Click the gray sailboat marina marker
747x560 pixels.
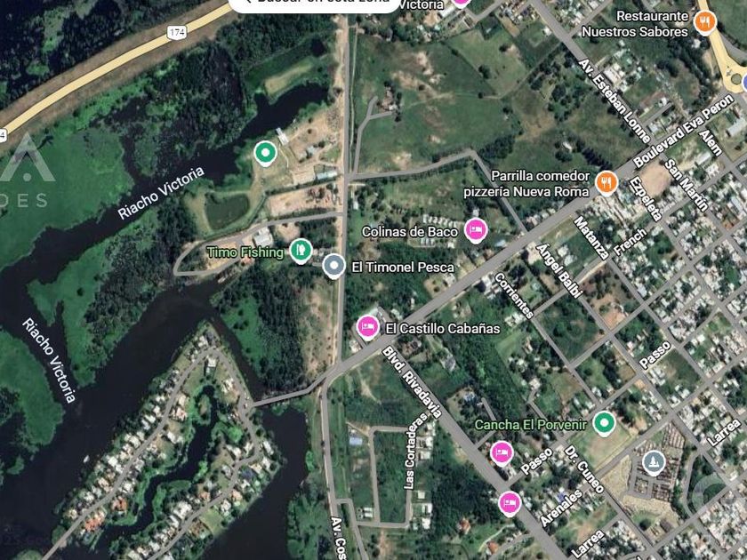654,462
